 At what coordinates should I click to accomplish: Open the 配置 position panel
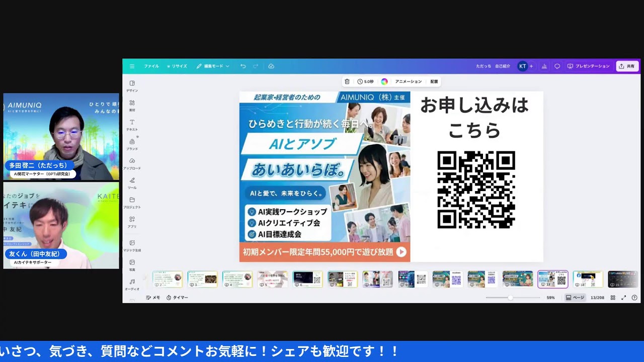pos(434,81)
